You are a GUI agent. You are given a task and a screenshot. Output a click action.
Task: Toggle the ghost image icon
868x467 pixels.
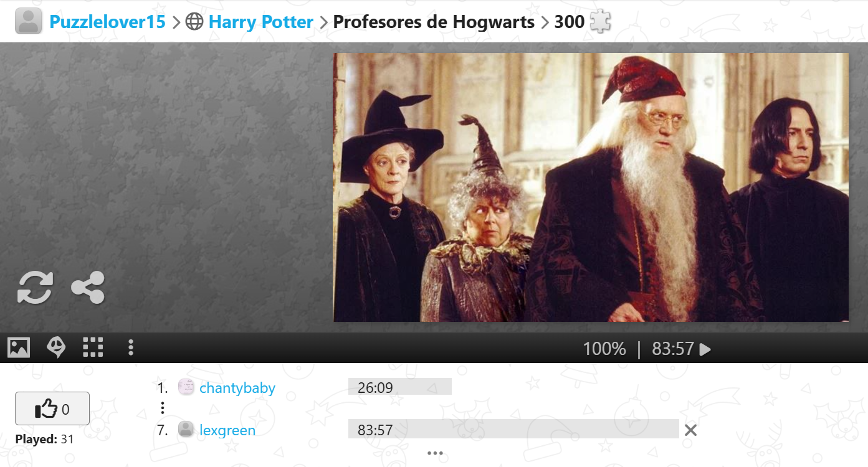tap(56, 347)
